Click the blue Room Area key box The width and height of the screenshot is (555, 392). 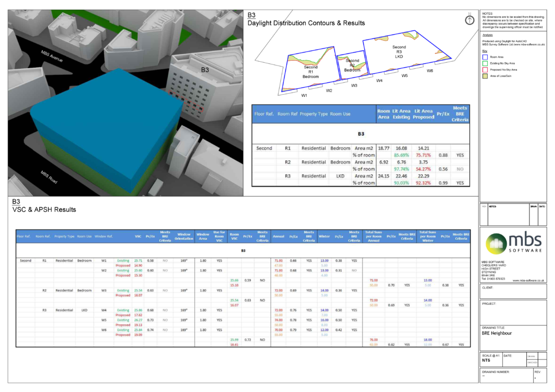coord(485,56)
